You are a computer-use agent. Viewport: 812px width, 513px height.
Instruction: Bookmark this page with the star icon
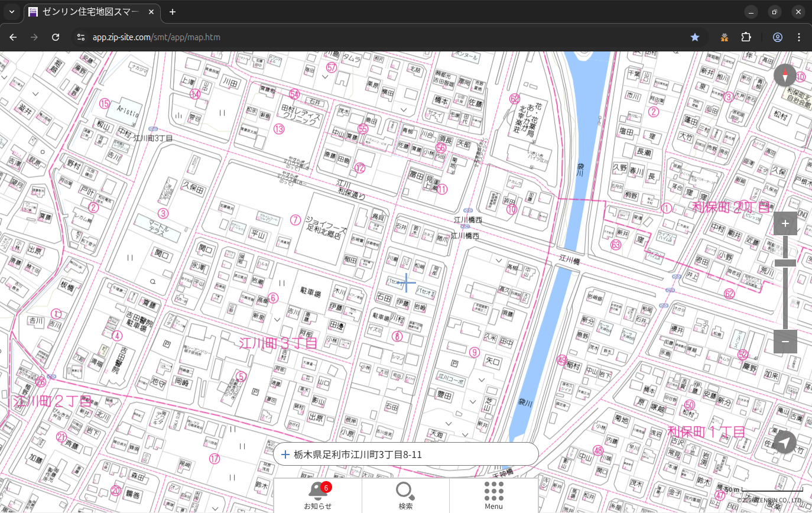click(695, 37)
